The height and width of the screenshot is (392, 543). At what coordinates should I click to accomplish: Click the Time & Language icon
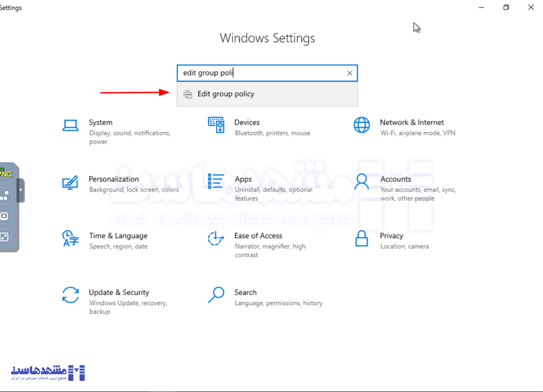coord(70,238)
